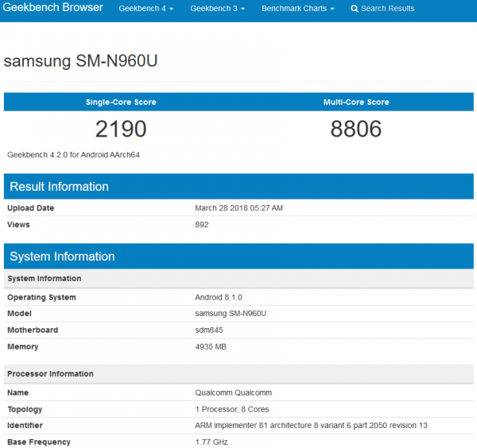The height and width of the screenshot is (448, 477).
Task: Click the Upload Date row label
Action: [31, 208]
